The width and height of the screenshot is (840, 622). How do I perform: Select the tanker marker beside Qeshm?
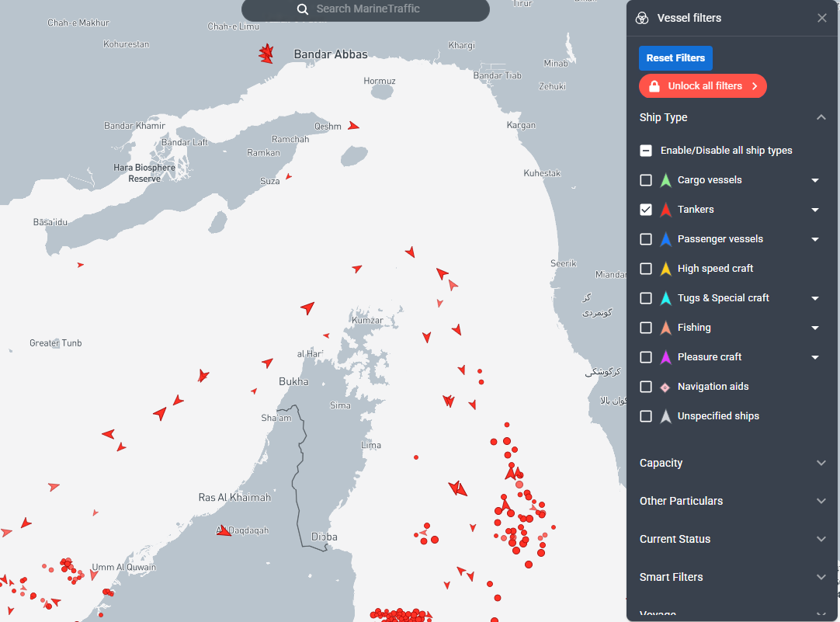tap(353, 126)
